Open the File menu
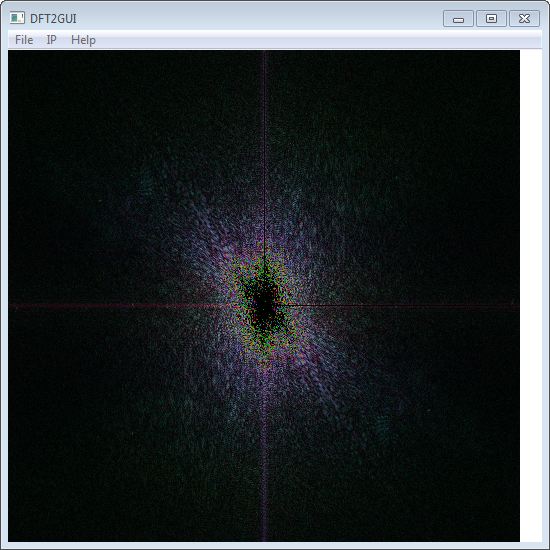The height and width of the screenshot is (550, 550). coord(24,40)
